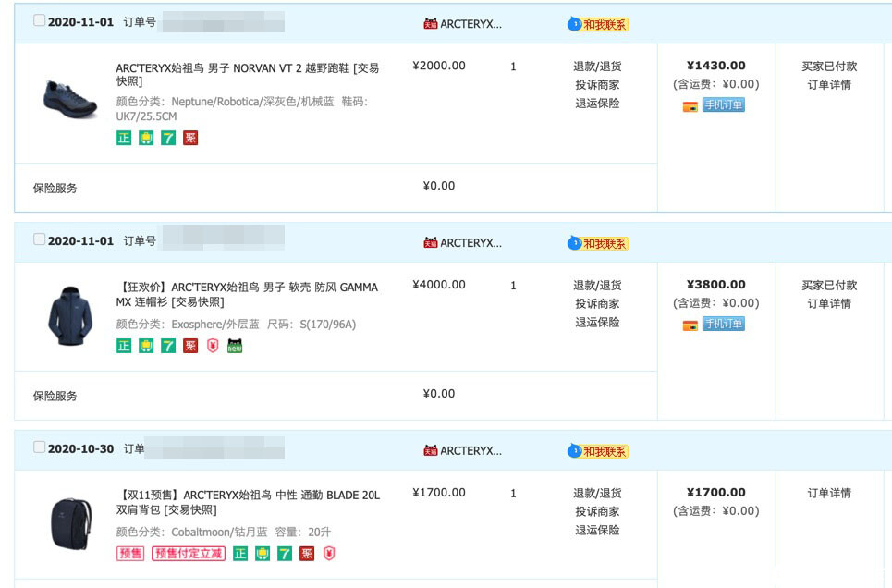Screen dimensions: 892x588
Task: Contact seller via 和我联系 on GAMMA MX order
Action: (x=598, y=244)
